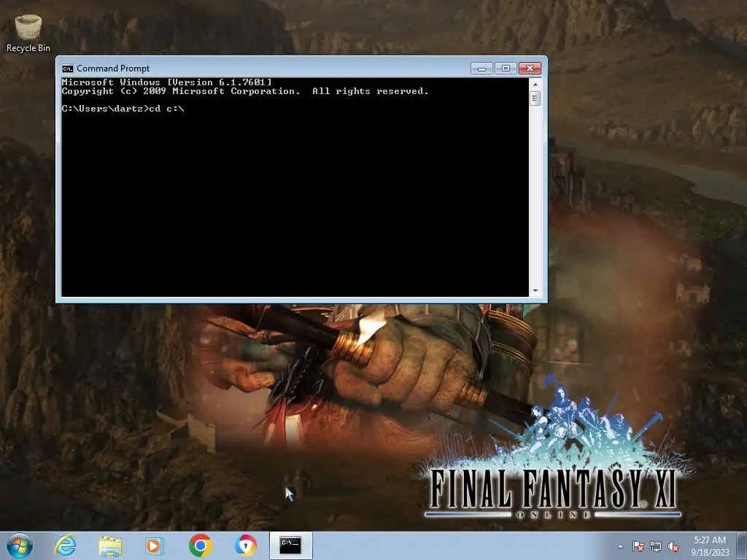Launch Internet Explorer from the taskbar
747x560 pixels.
(65, 545)
